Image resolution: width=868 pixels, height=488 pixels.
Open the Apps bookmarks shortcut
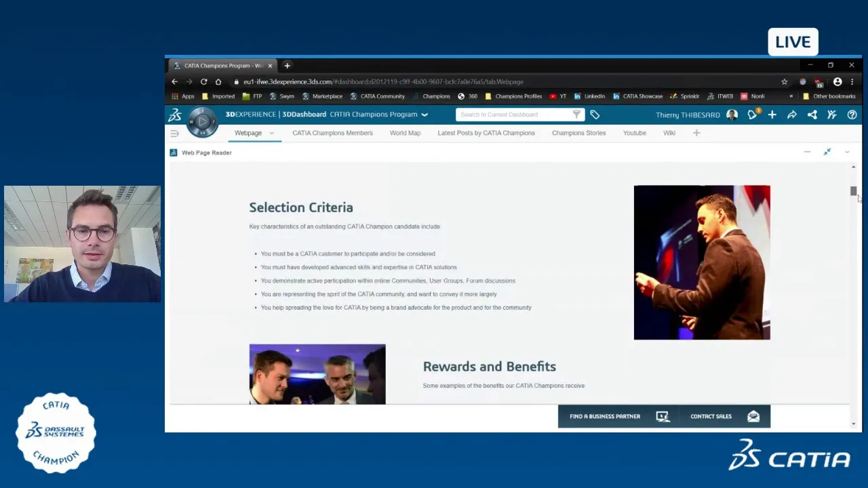tap(183, 96)
